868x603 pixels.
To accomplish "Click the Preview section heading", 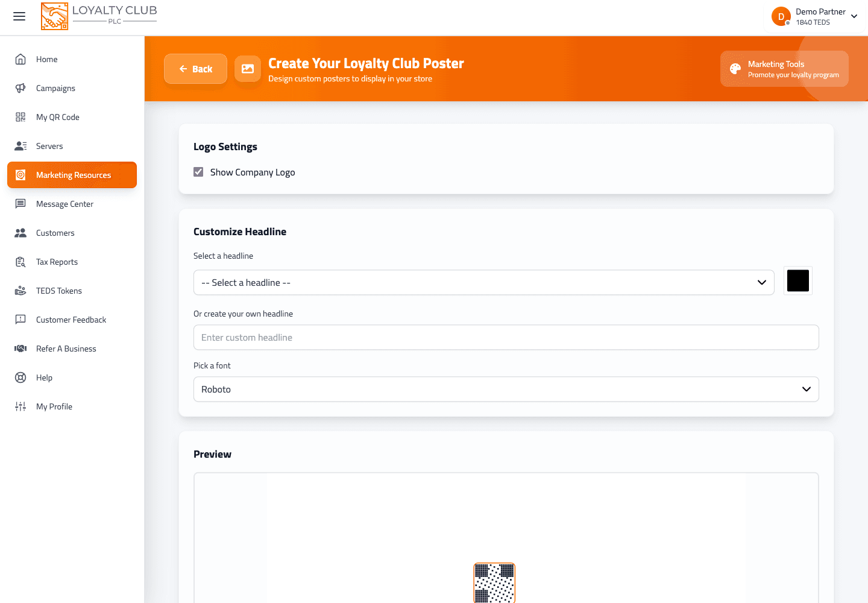I will click(x=212, y=454).
